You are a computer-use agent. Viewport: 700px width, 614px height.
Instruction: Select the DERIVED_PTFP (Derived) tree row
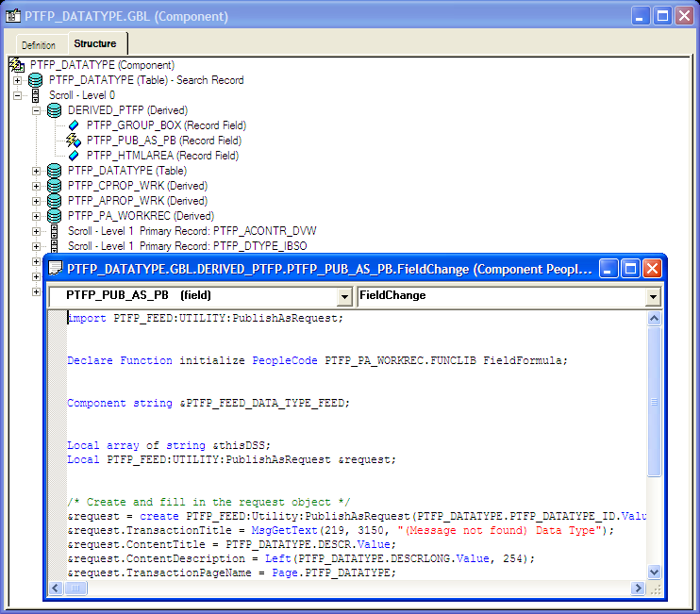[127, 110]
